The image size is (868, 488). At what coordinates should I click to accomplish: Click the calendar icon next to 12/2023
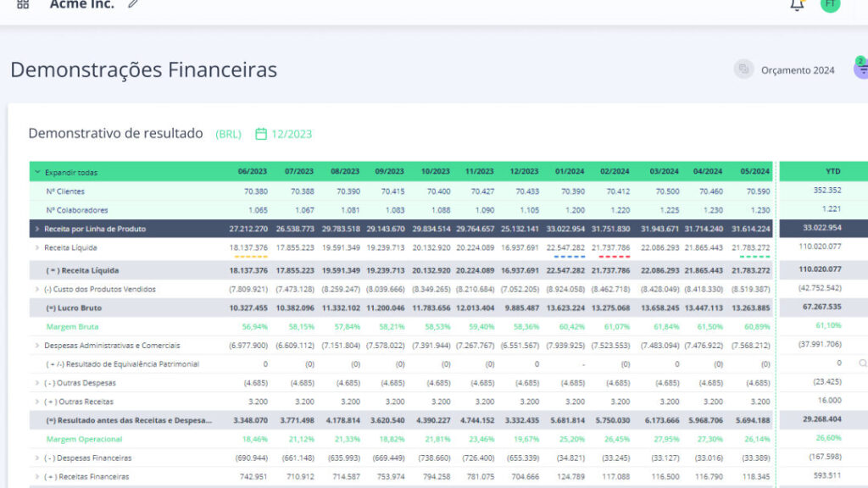pos(261,134)
